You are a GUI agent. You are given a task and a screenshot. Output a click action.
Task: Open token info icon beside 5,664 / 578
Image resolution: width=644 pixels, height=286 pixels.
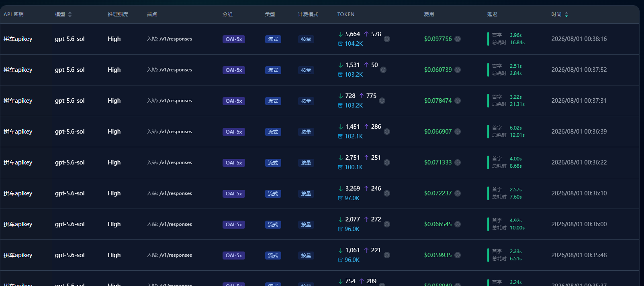click(387, 39)
